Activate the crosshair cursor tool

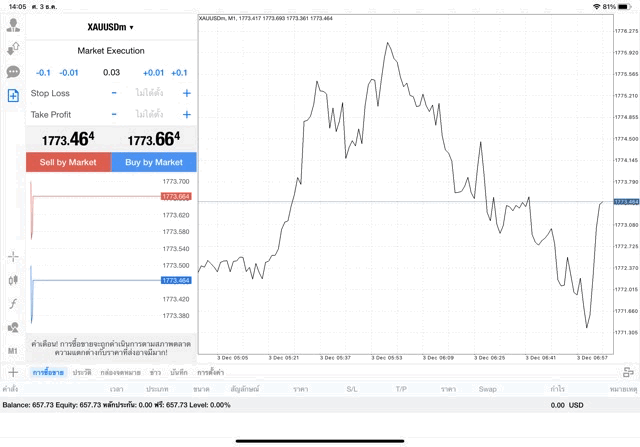pyautogui.click(x=13, y=256)
